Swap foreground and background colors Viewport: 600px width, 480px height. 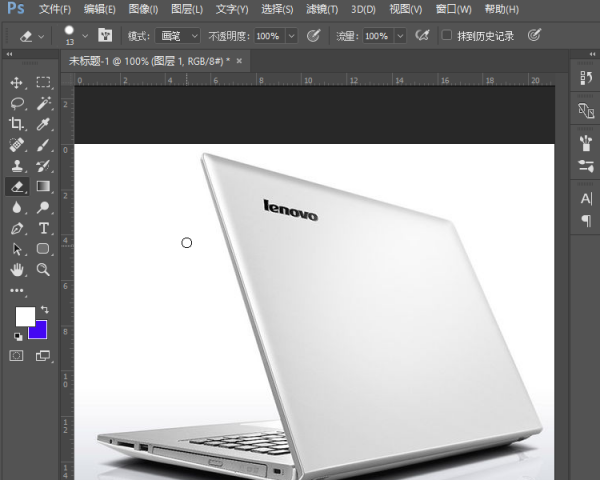coord(45,309)
